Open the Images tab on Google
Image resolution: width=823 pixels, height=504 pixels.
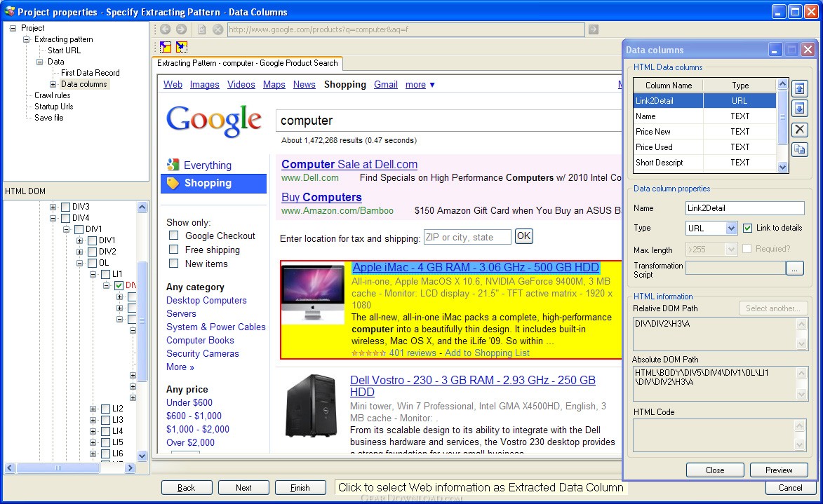pos(205,84)
